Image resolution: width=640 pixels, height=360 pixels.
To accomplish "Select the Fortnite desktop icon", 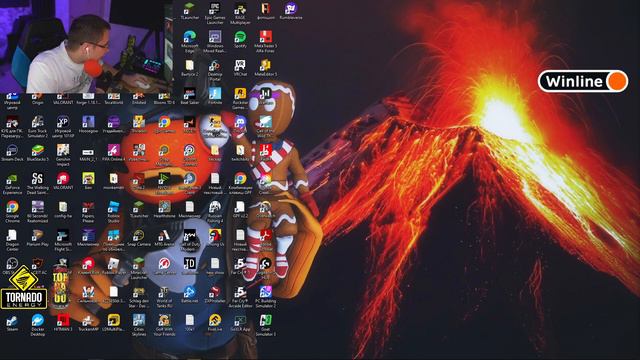I will pos(215,96).
